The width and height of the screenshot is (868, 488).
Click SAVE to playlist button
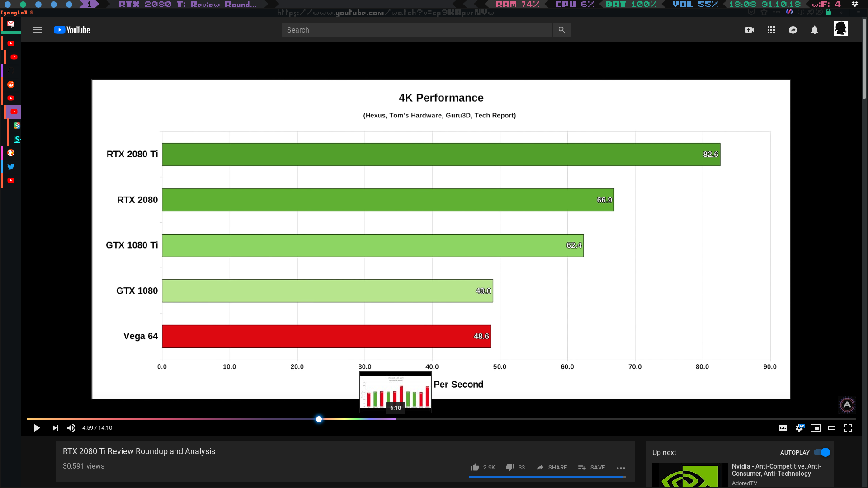pos(591,467)
